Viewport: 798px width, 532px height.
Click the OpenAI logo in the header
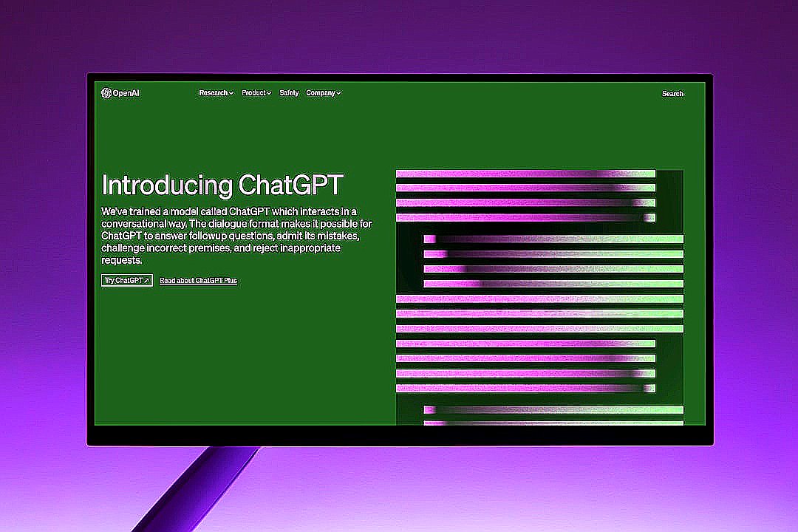click(x=120, y=93)
